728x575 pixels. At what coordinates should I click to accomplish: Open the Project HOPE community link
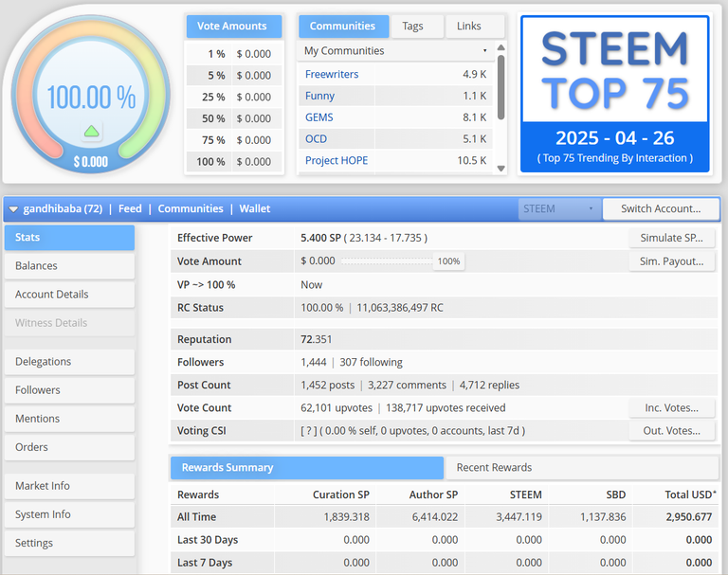[337, 161]
